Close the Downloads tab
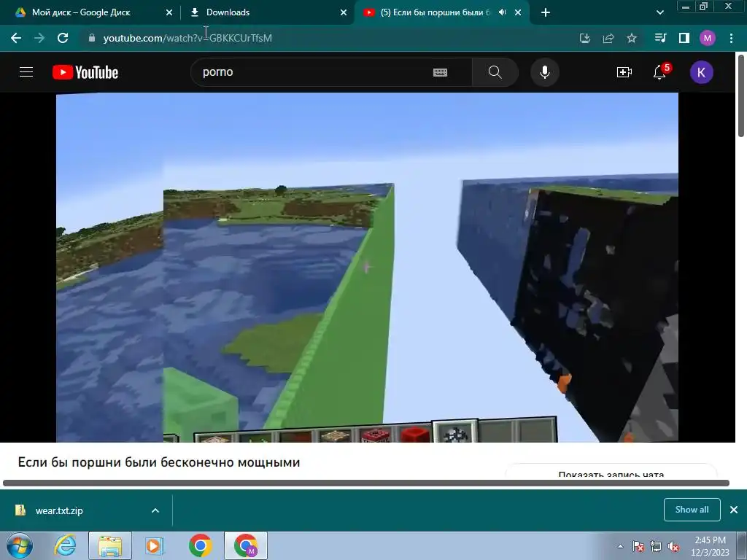 pos(344,13)
